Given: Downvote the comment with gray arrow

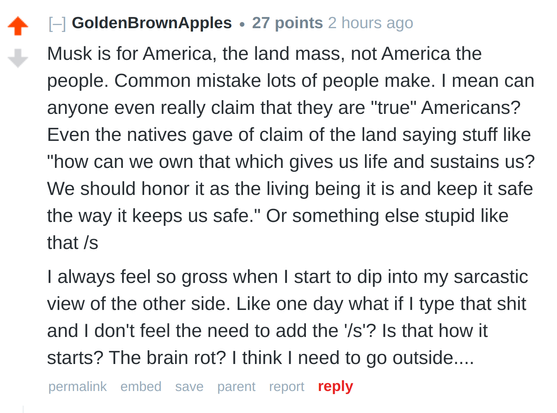Looking at the screenshot, I should point(18,58).
